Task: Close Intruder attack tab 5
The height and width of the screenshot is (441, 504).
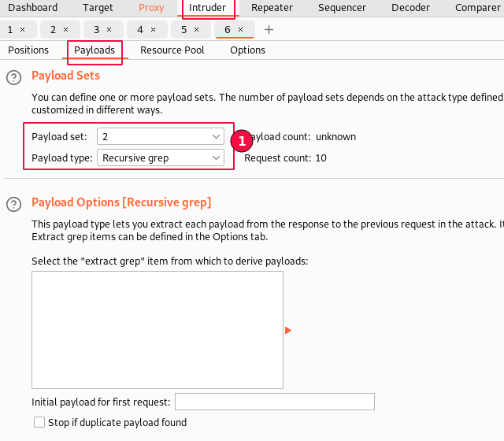Action: tap(196, 29)
